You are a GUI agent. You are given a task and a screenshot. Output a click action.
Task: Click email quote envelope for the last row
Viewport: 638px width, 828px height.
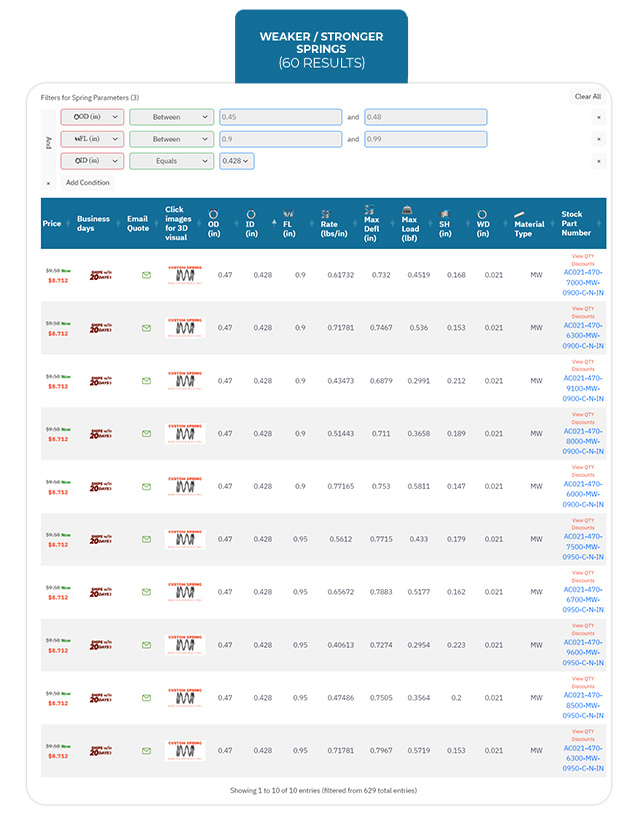click(x=146, y=751)
